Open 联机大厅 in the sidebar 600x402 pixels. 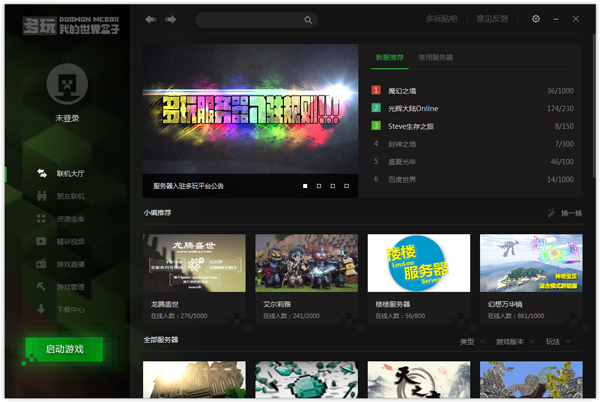coord(70,174)
